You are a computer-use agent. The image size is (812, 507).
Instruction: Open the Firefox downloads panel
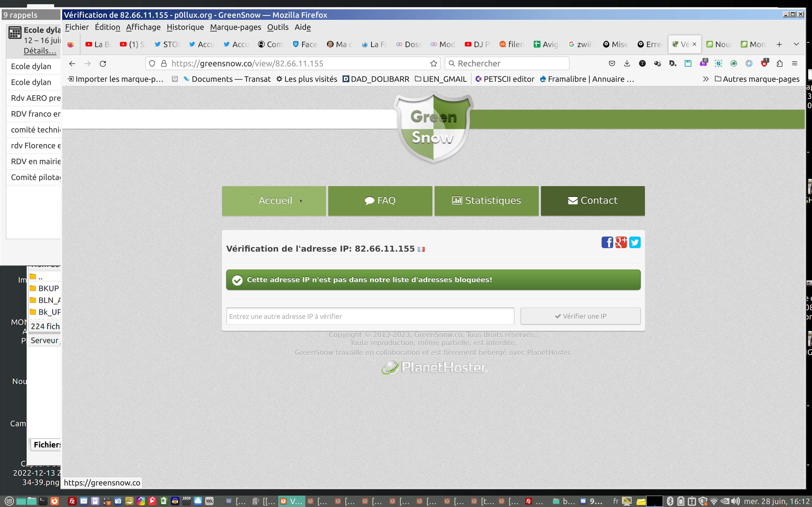pyautogui.click(x=627, y=63)
